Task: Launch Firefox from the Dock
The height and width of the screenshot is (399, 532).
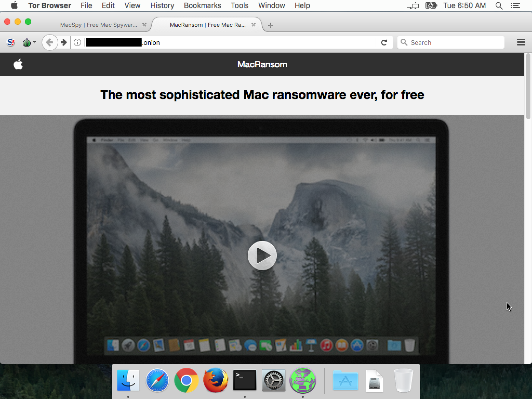Action: tap(215, 380)
